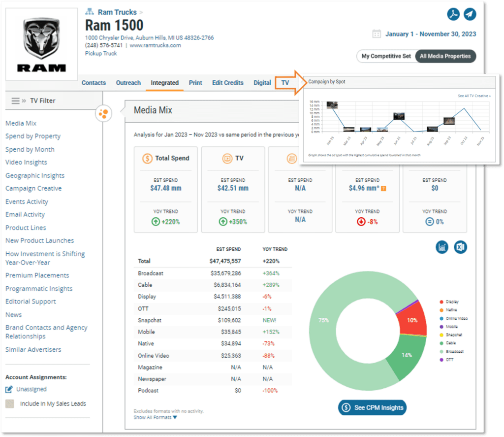Open the calendar date picker icon
This screenshot has height=437, width=504.
point(377,34)
